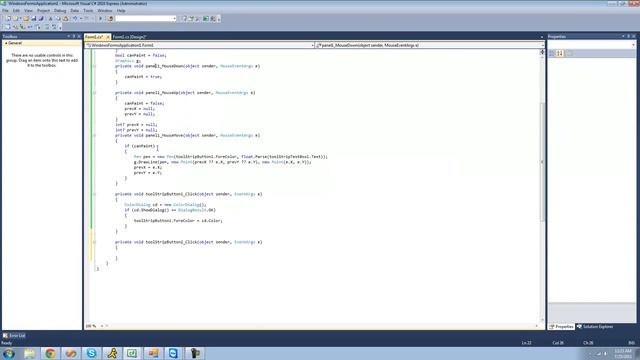Click the Alphabetical sort icon in Properties
This screenshot has height=360, width=640.
pyautogui.click(x=560, y=53)
